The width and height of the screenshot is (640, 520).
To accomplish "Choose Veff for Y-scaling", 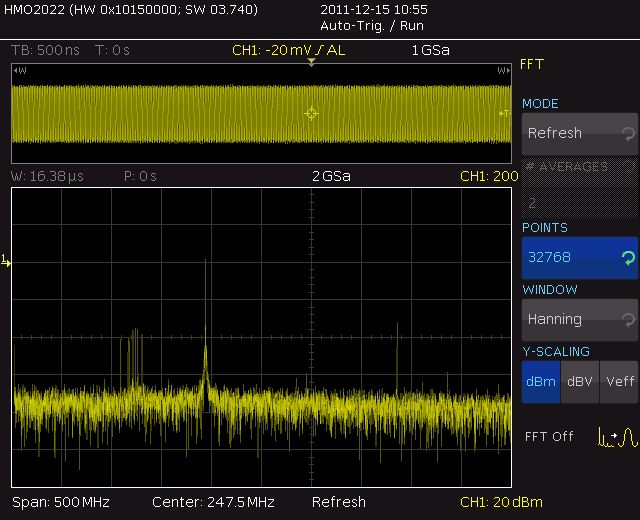I will click(619, 382).
